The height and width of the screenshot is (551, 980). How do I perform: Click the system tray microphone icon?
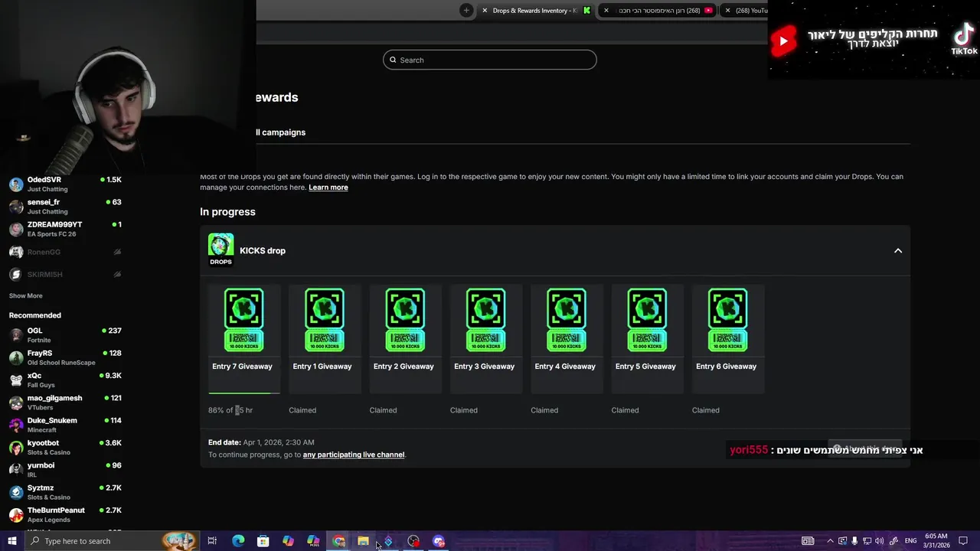tap(854, 541)
